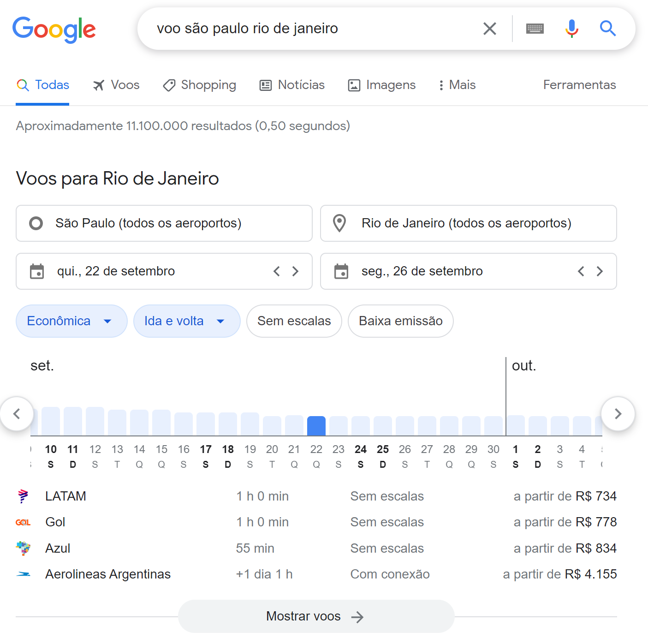
Task: Click the Mostrar voos button
Action: (316, 616)
